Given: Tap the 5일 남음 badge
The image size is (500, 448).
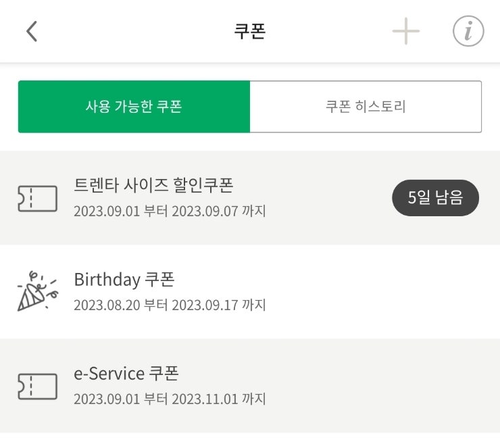Looking at the screenshot, I should click(435, 198).
